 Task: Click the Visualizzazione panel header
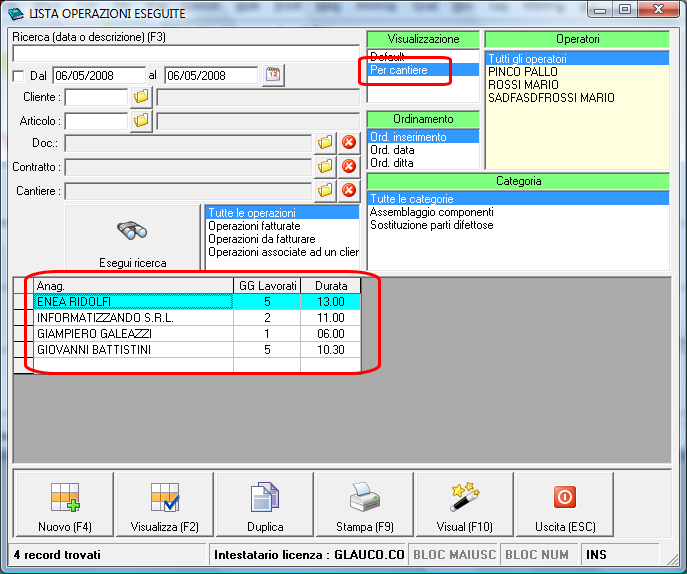pyautogui.click(x=423, y=39)
